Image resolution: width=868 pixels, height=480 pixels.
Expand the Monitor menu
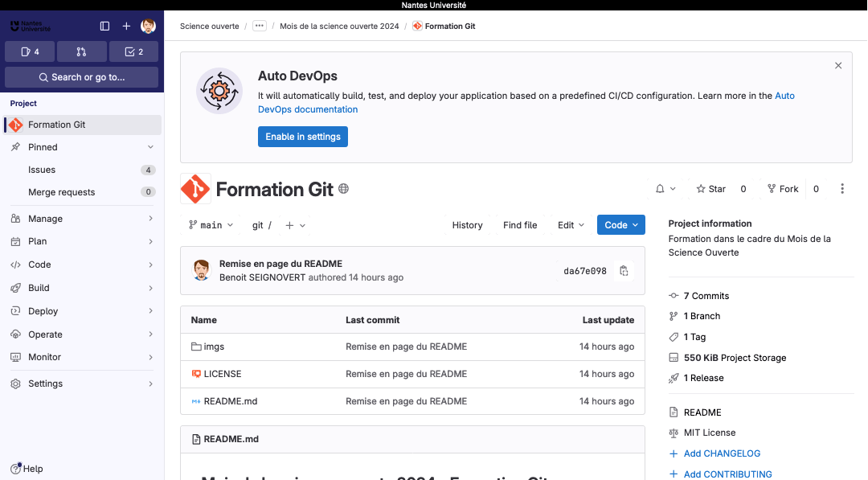coord(83,357)
